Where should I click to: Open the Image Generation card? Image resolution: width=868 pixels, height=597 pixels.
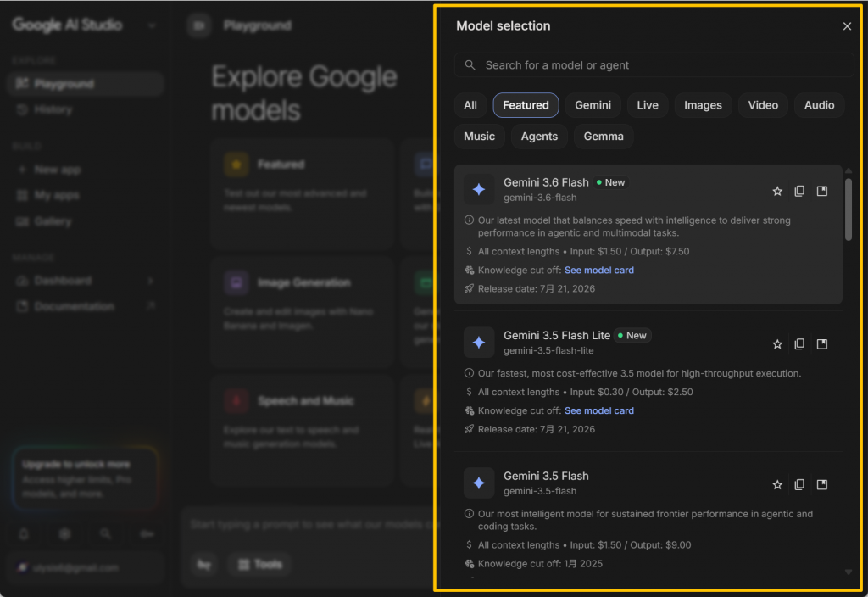303,313
